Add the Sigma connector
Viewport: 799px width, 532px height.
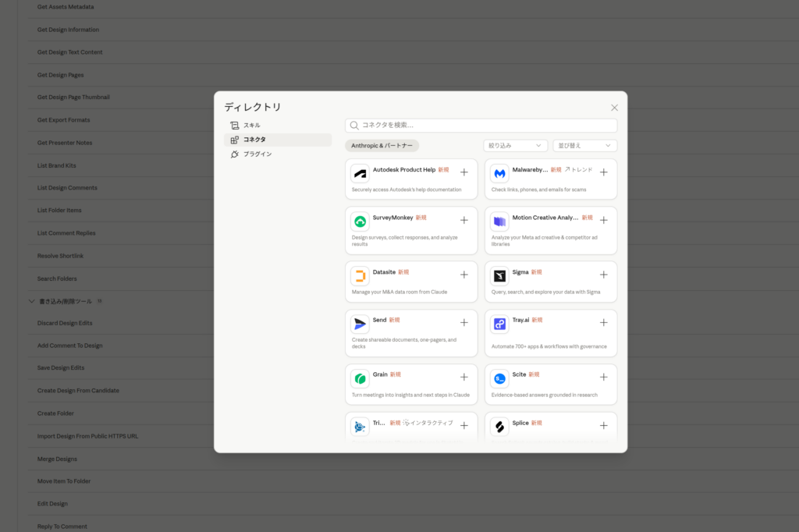pyautogui.click(x=603, y=275)
